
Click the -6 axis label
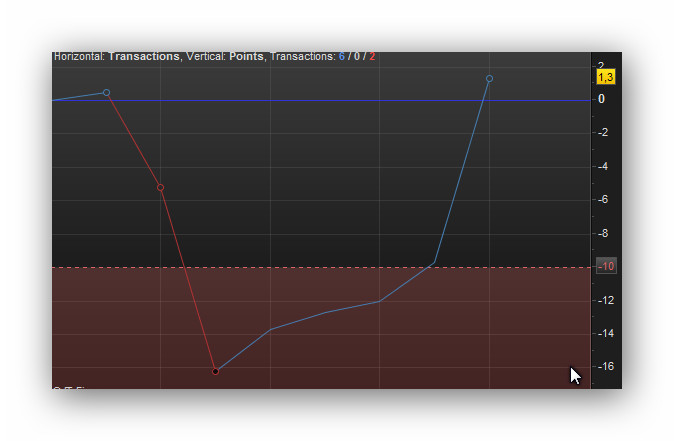[603, 199]
